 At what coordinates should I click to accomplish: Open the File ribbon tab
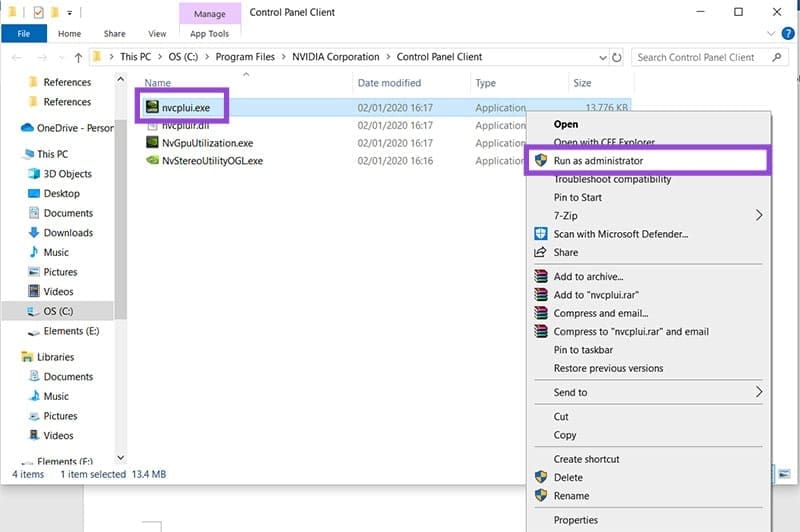[x=24, y=34]
